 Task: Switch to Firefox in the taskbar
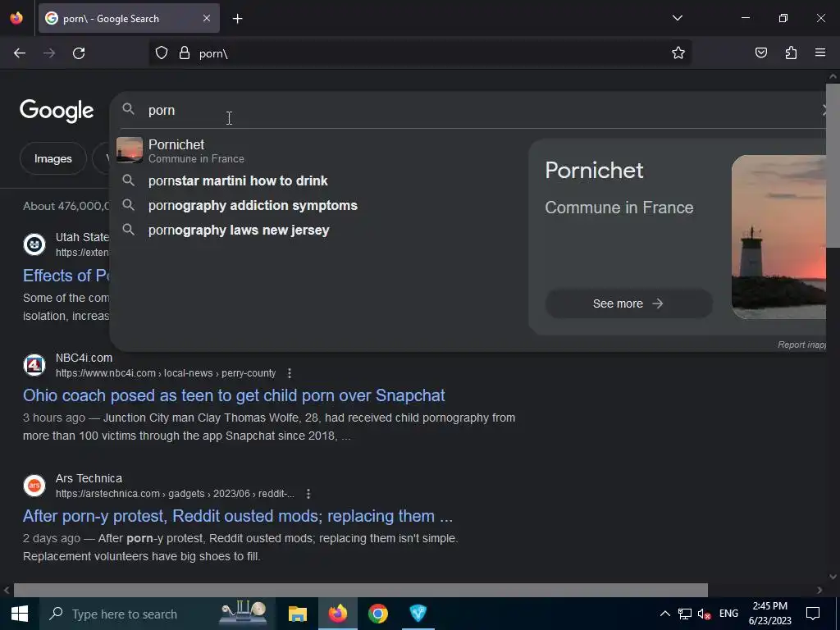[x=337, y=614]
